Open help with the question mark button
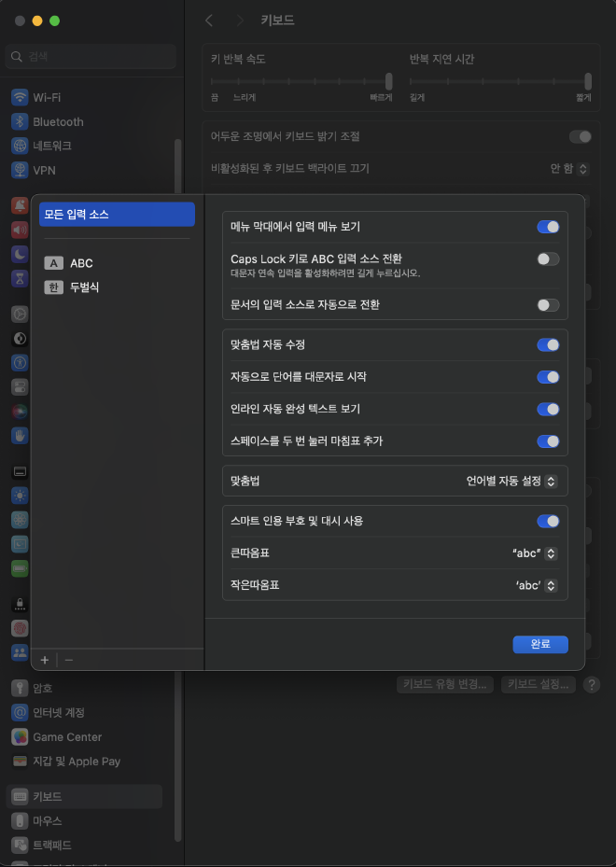 [591, 684]
